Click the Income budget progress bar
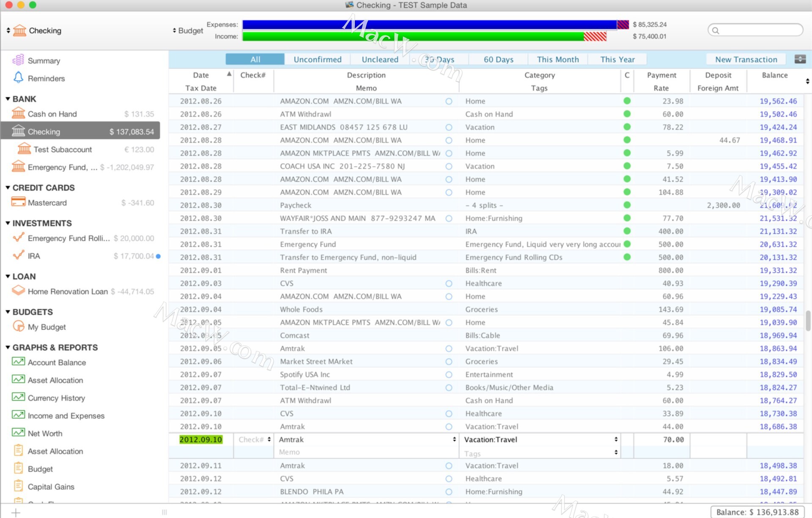The height and width of the screenshot is (518, 812). 425,36
